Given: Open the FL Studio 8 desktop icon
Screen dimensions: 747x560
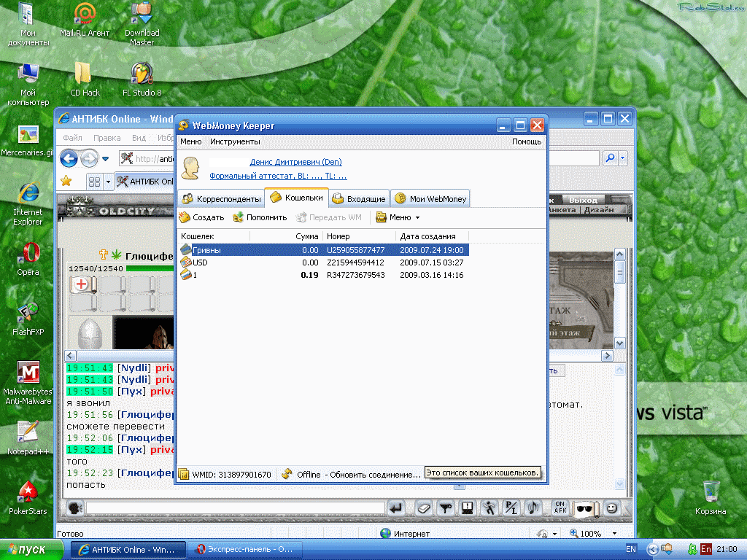Looking at the screenshot, I should coord(142,79).
